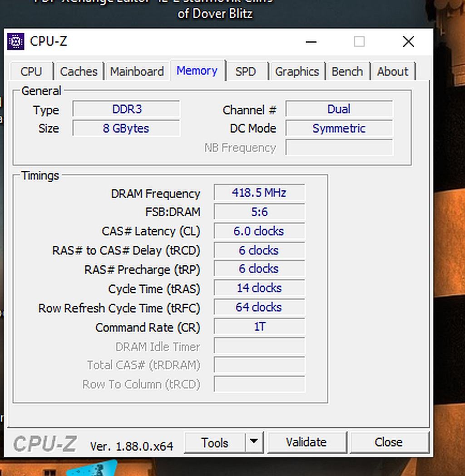Click the tRCD 6 clocks value
465x476 pixels.
pos(259,250)
